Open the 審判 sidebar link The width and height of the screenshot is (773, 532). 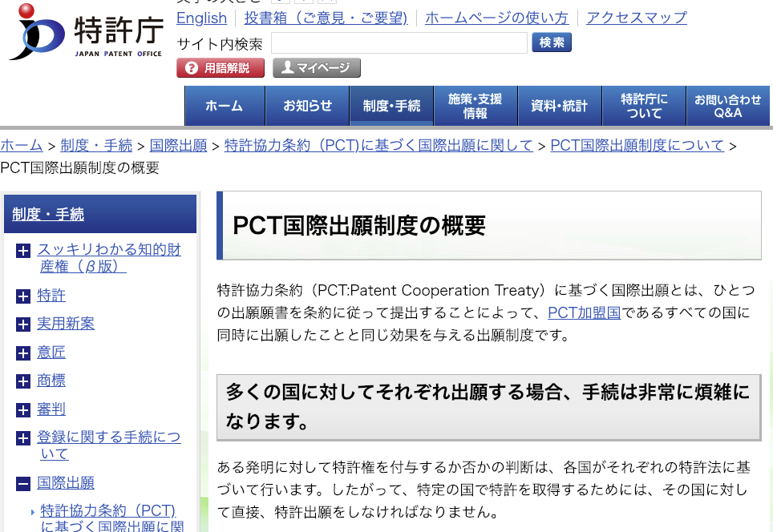(51, 409)
